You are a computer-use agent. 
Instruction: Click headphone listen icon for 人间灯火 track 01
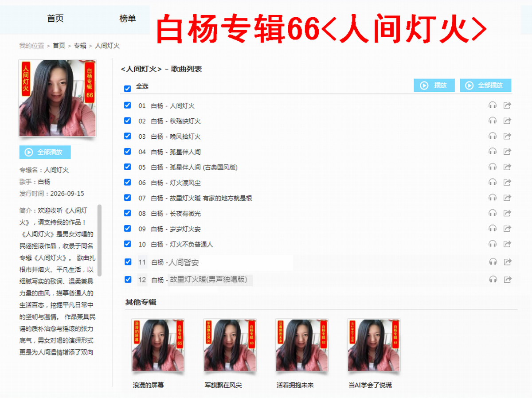tap(492, 105)
